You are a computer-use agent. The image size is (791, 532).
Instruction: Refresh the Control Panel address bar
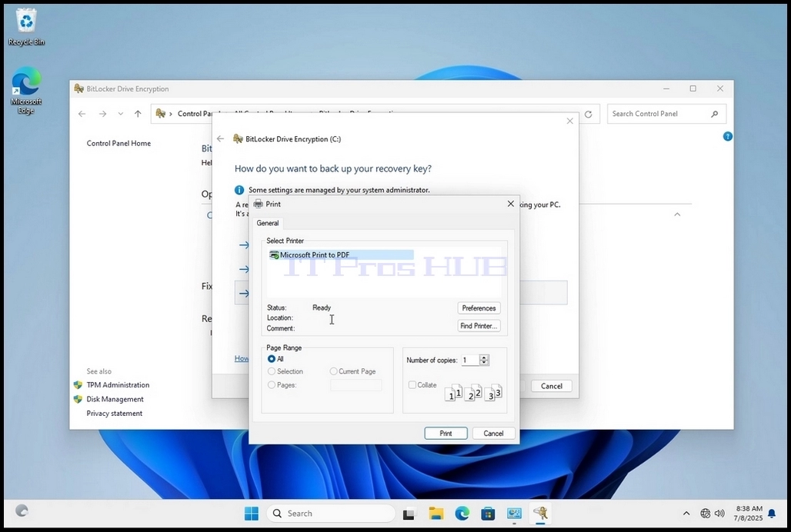[588, 115]
